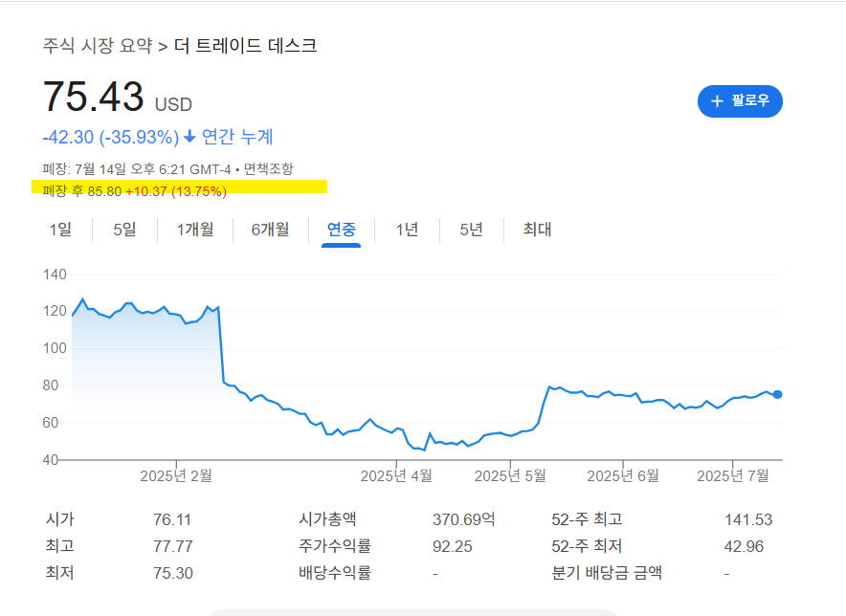Click the 팔로우 follow button
Screen dimensions: 846x616
coord(740,100)
